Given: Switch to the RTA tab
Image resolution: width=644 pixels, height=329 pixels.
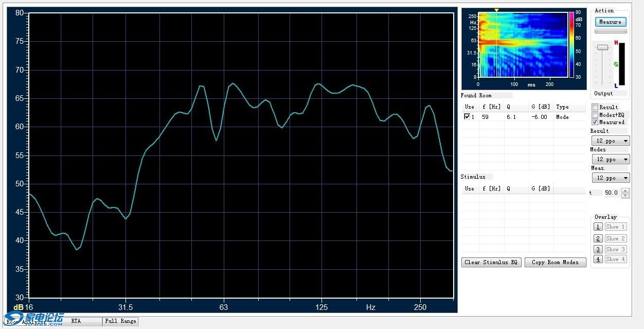Looking at the screenshot, I should 76,321.
